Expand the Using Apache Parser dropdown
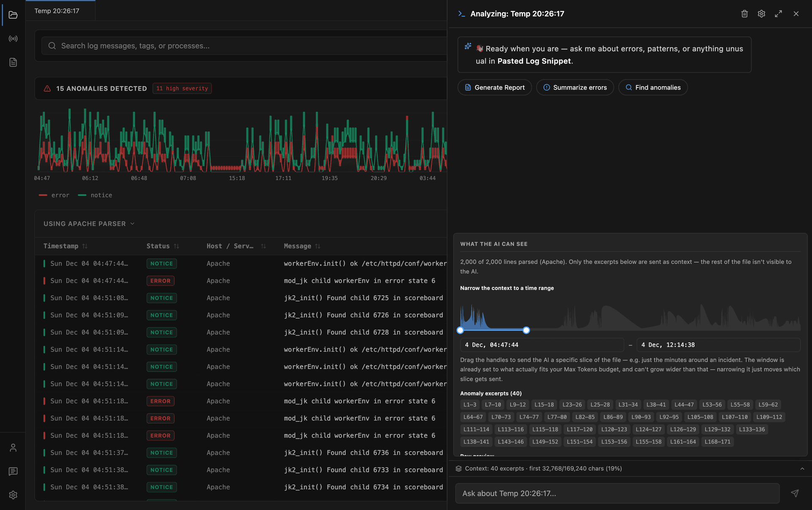Viewport: 812px width, 510px height. 89,224
